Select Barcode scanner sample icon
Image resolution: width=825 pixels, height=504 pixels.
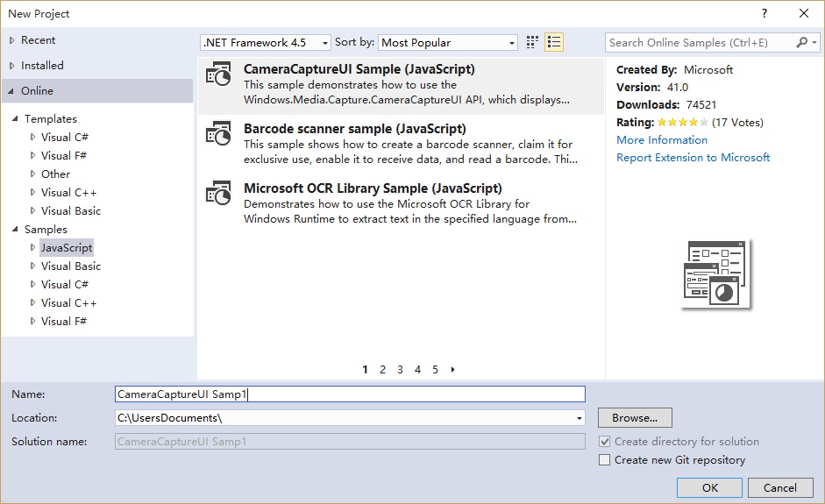[218, 135]
